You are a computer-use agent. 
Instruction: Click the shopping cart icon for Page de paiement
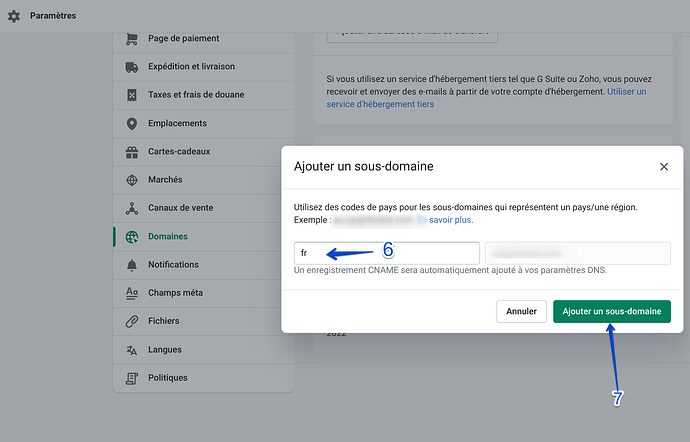pyautogui.click(x=132, y=39)
